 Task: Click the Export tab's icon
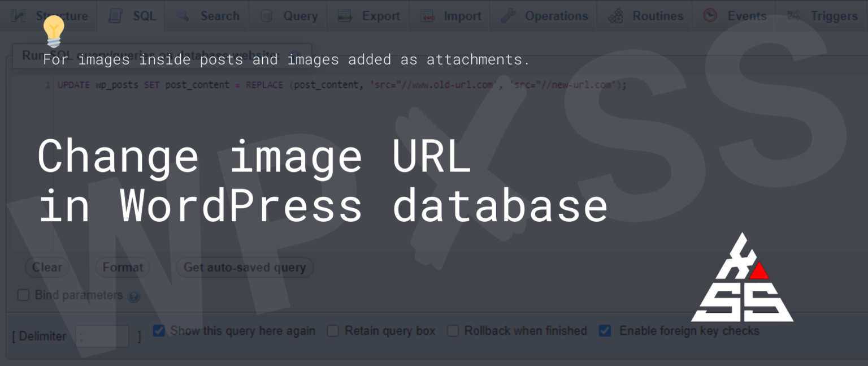pos(345,16)
